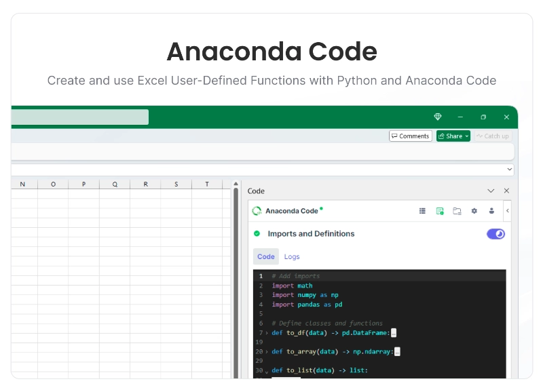Open Anaconda Code settings gear
The height and width of the screenshot is (392, 543).
pos(474,211)
